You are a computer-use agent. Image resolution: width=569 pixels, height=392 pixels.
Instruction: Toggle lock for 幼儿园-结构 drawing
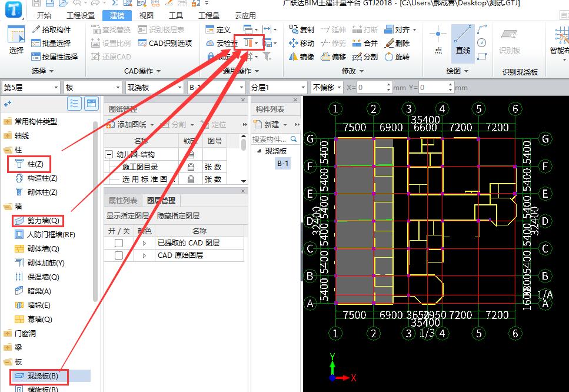point(191,155)
